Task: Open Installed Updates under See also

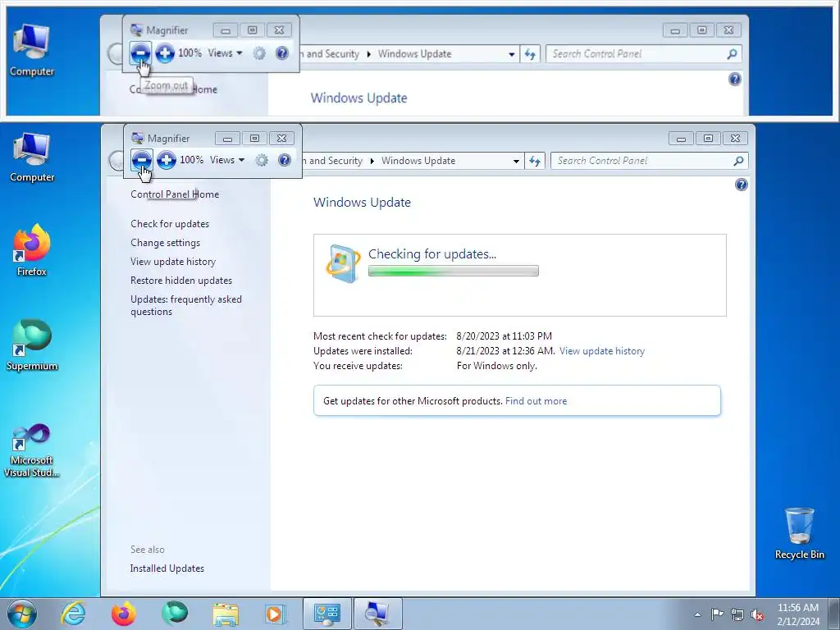Action: coord(167,568)
